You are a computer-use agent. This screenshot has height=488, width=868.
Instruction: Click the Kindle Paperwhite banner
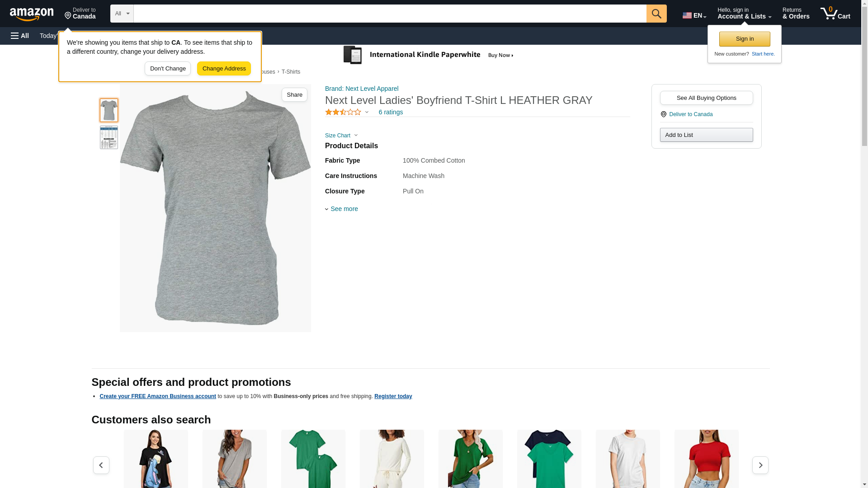click(429, 55)
